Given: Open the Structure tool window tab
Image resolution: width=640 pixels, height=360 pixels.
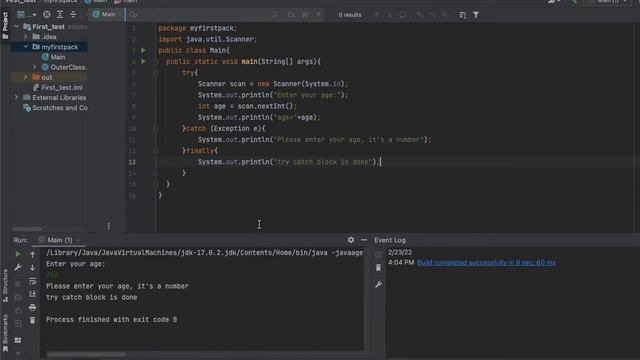Looking at the screenshot, I should pos(5,286).
